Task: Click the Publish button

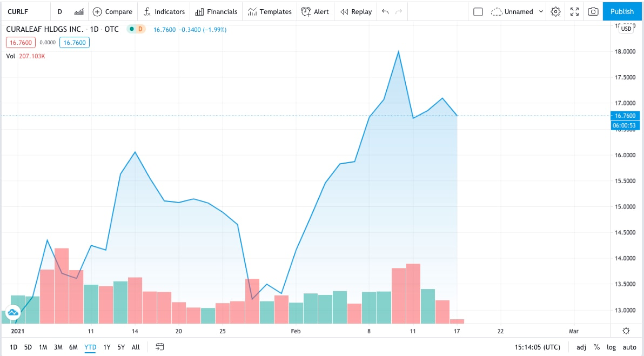Action: tap(622, 11)
